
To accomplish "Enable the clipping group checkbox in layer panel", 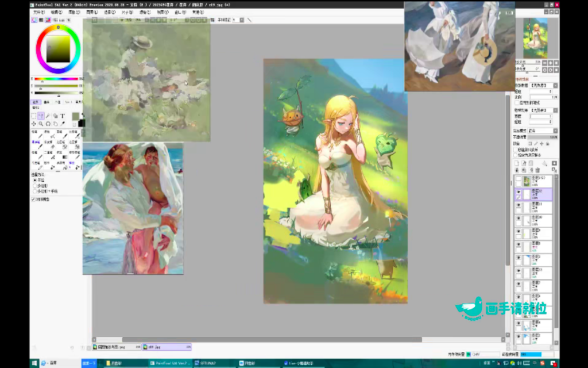I will pos(515,149).
